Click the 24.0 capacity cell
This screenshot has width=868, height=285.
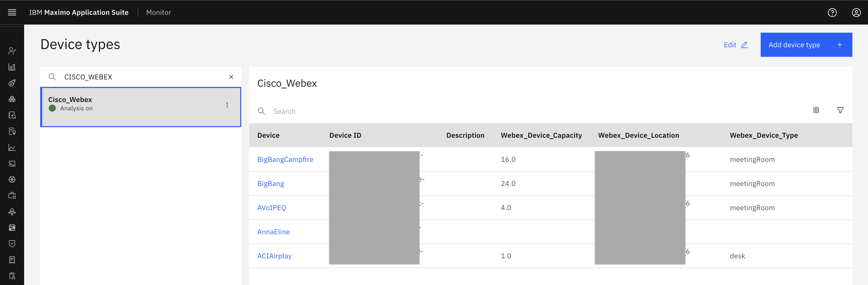click(508, 184)
